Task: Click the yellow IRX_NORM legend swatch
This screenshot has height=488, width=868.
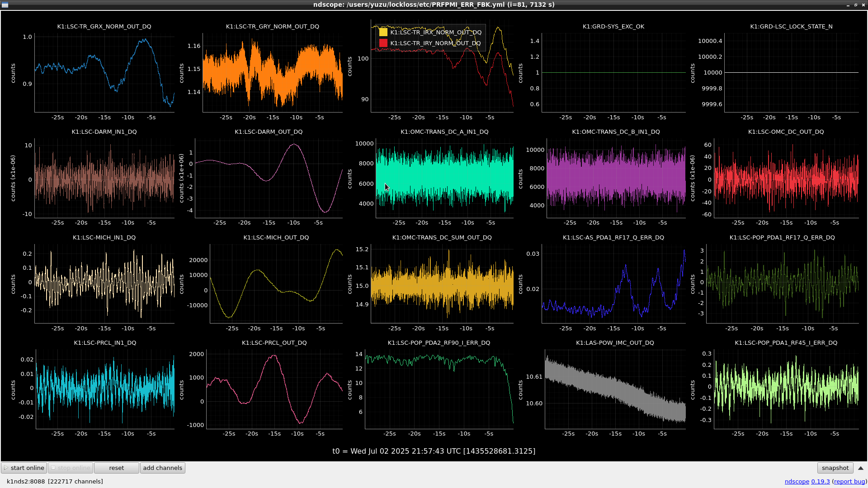Action: tap(383, 32)
